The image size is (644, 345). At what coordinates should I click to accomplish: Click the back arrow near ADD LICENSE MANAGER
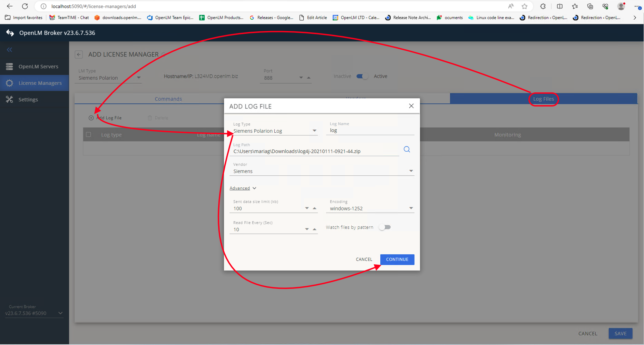(x=79, y=54)
